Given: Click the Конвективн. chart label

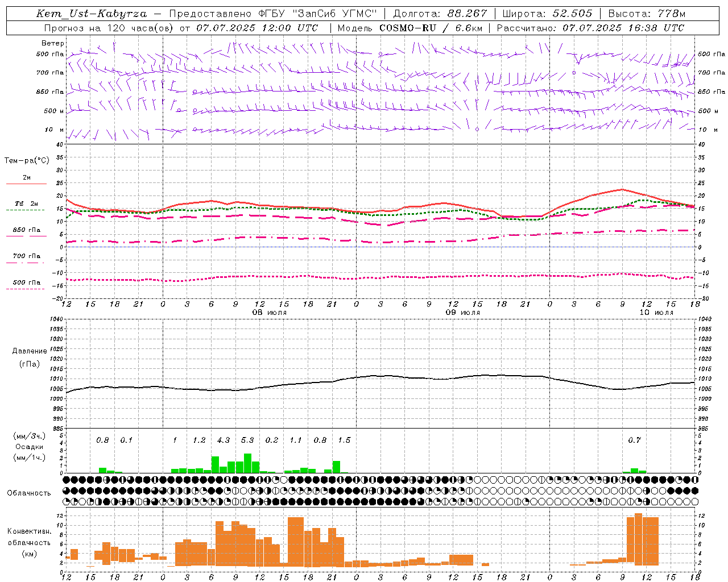Looking at the screenshot, I should coord(29,531).
